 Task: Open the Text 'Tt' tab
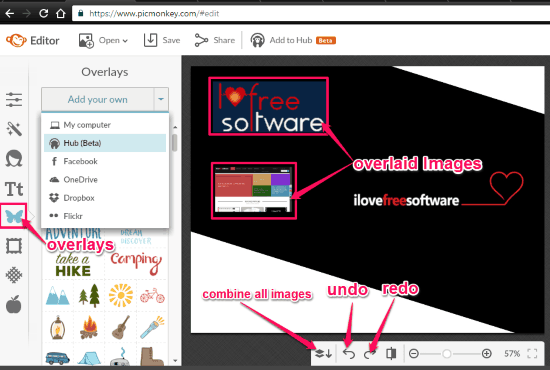pos(14,189)
